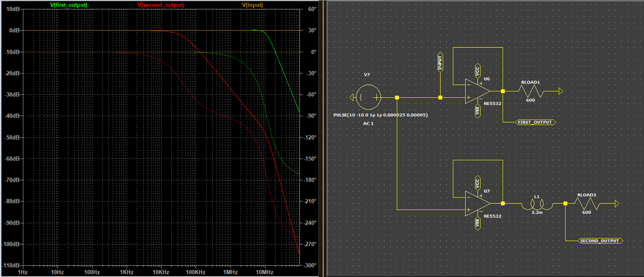Click the AC 1 source parameter text
The width and height of the screenshot is (644, 277).
tap(368, 123)
